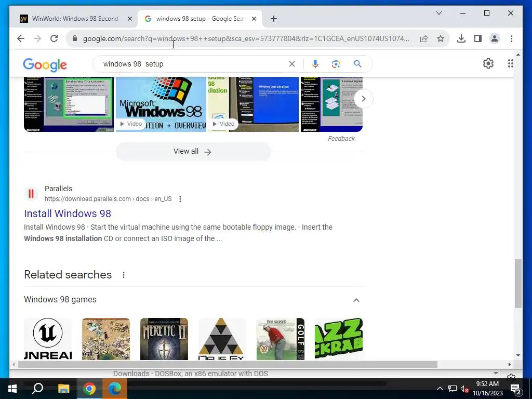Open Google apps grid
Screen dimensions: 532x399
coord(510,63)
